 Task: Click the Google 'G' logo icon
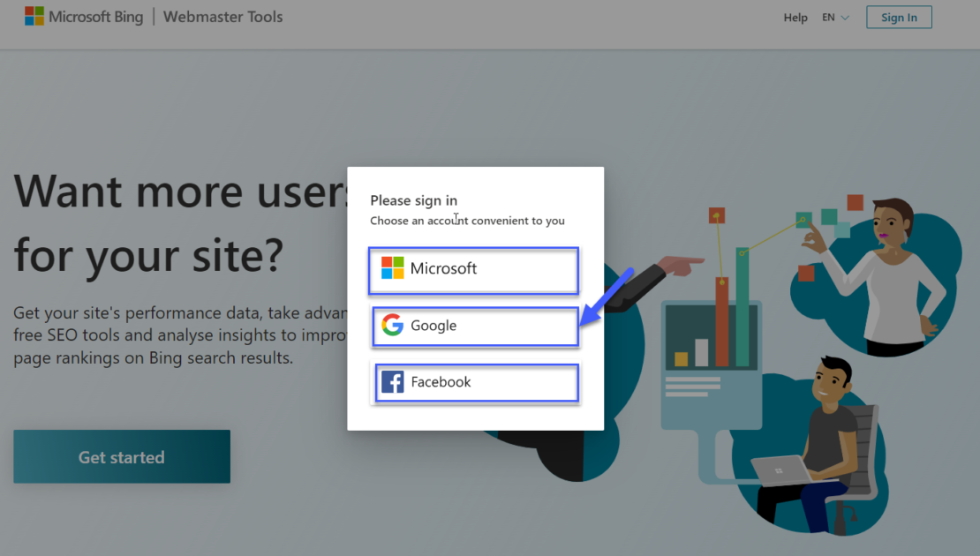click(x=392, y=326)
